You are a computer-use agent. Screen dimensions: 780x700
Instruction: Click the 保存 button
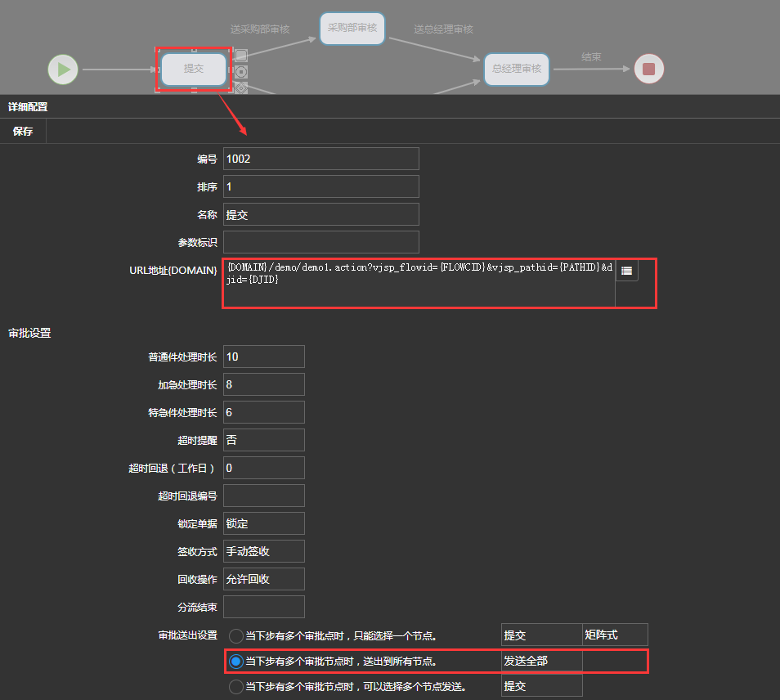coord(23,131)
